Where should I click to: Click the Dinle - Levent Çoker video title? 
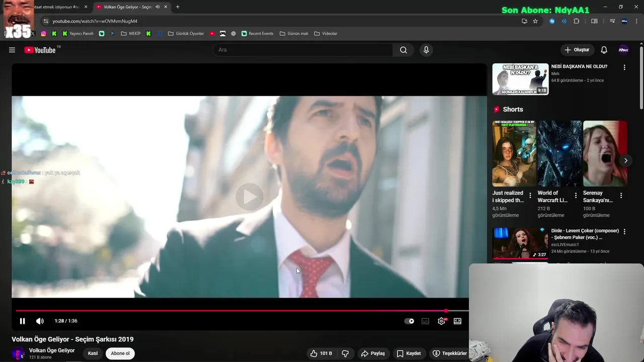coord(585,234)
